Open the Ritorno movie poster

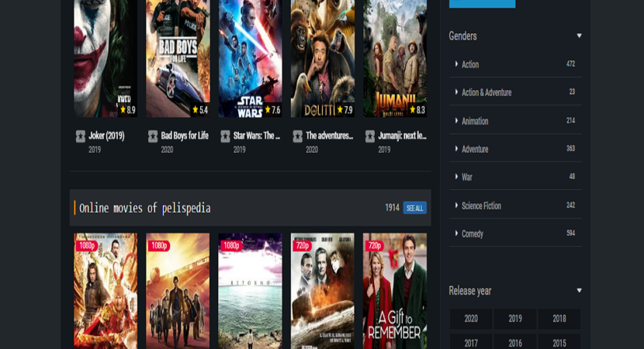click(250, 292)
